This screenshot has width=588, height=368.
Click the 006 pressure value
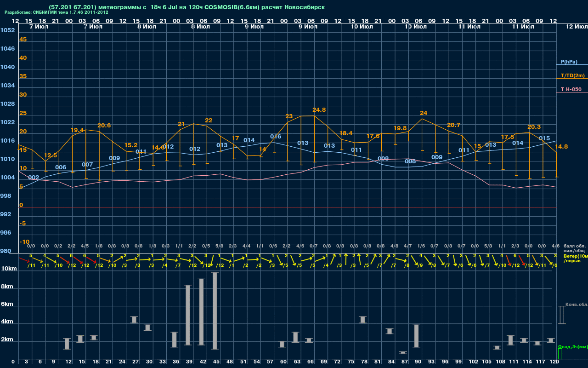pos(61,167)
